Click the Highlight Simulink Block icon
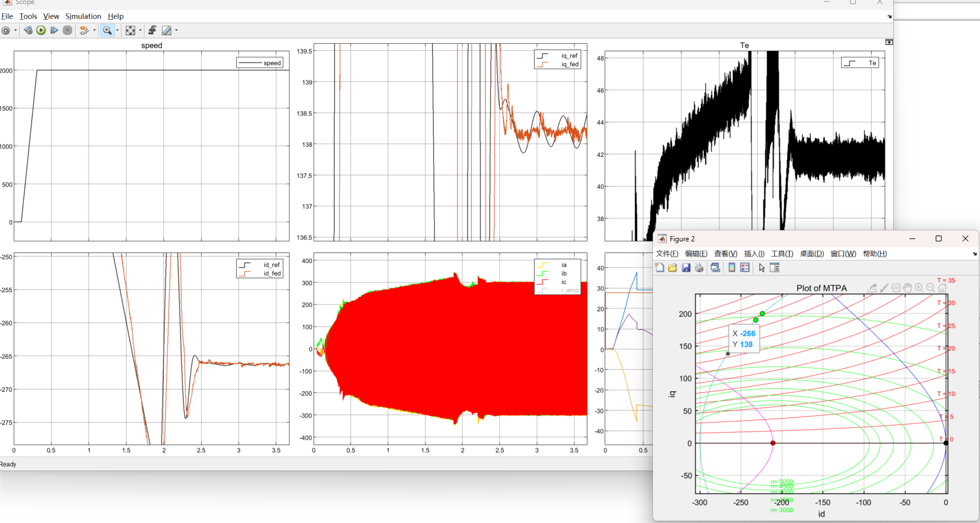980x523 pixels. [85, 30]
